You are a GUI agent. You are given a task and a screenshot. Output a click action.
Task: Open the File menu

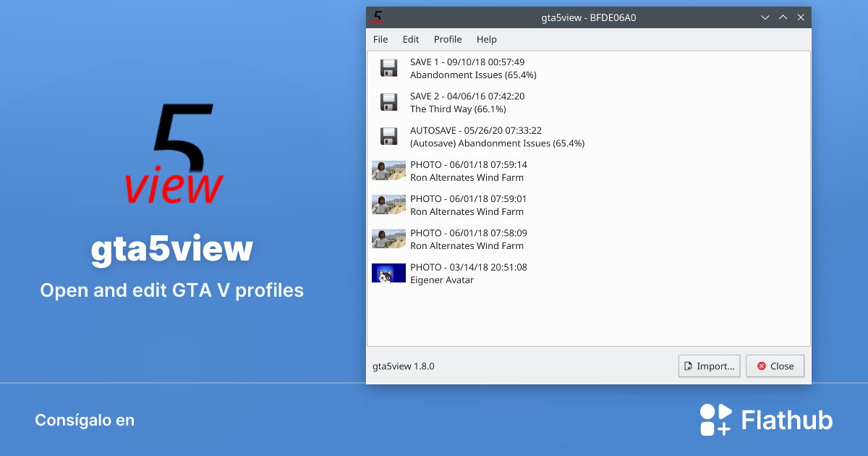[x=380, y=39]
